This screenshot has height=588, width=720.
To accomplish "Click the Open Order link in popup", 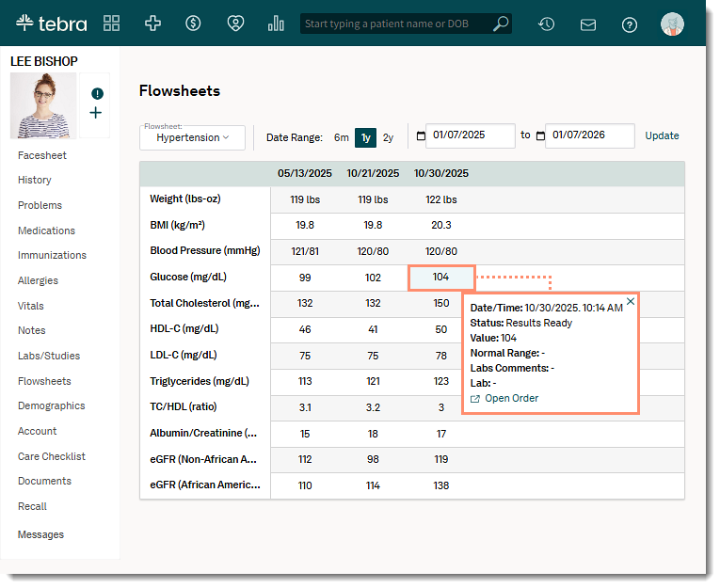I will tap(511, 398).
